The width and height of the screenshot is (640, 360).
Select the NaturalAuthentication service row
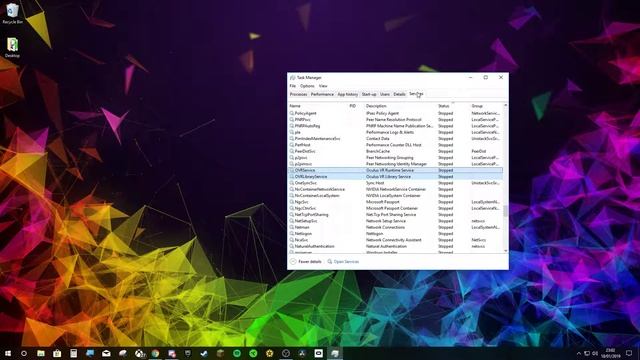pyautogui.click(x=396, y=246)
